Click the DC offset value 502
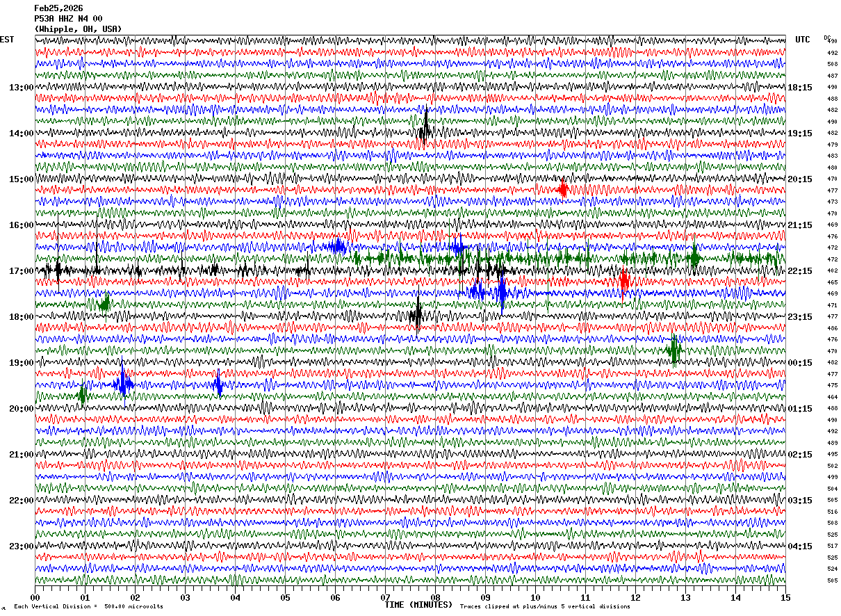Viewport: 841px width, 616px height. pyautogui.click(x=832, y=466)
